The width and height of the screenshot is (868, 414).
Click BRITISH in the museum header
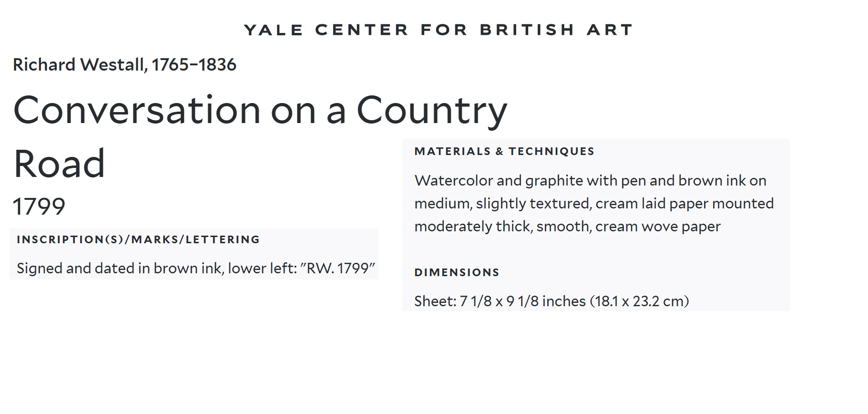pos(527,30)
